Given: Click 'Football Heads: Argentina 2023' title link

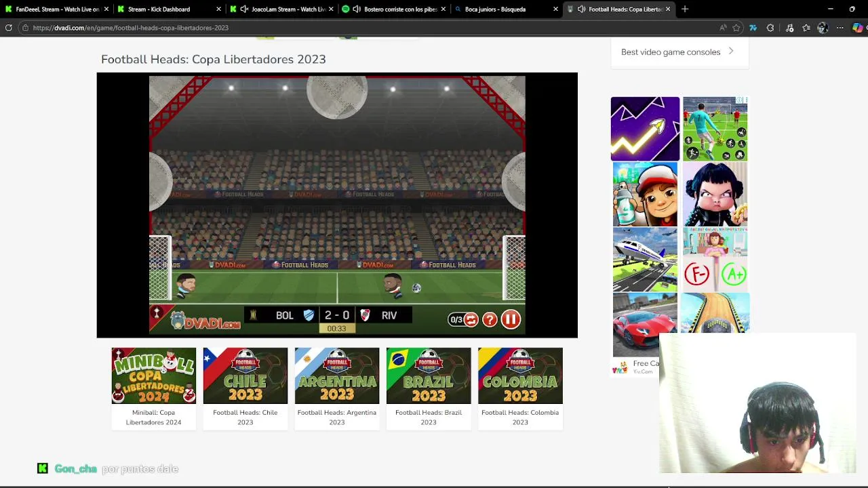Looking at the screenshot, I should (x=336, y=417).
